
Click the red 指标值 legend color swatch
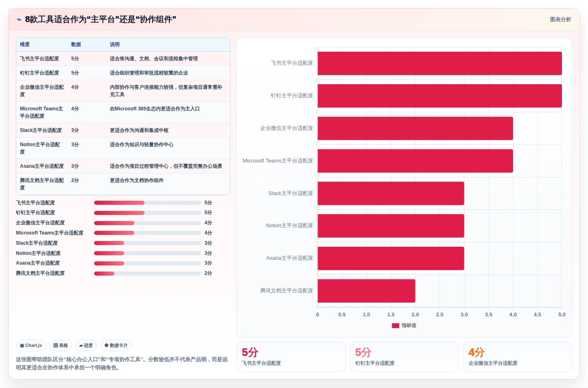point(395,326)
